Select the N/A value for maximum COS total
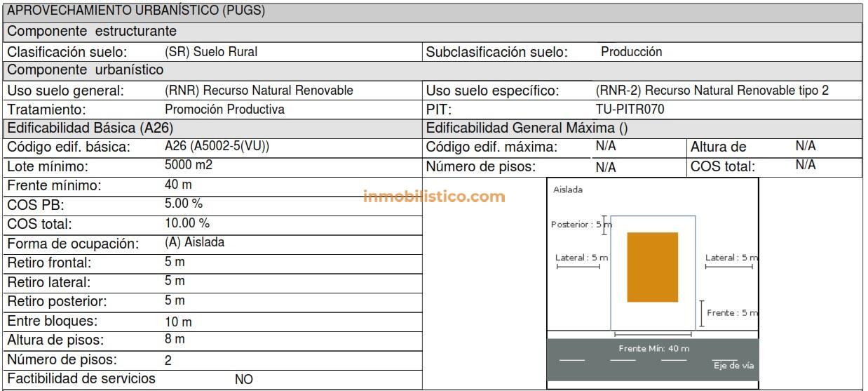Screen dimensions: 868x391 [806, 165]
